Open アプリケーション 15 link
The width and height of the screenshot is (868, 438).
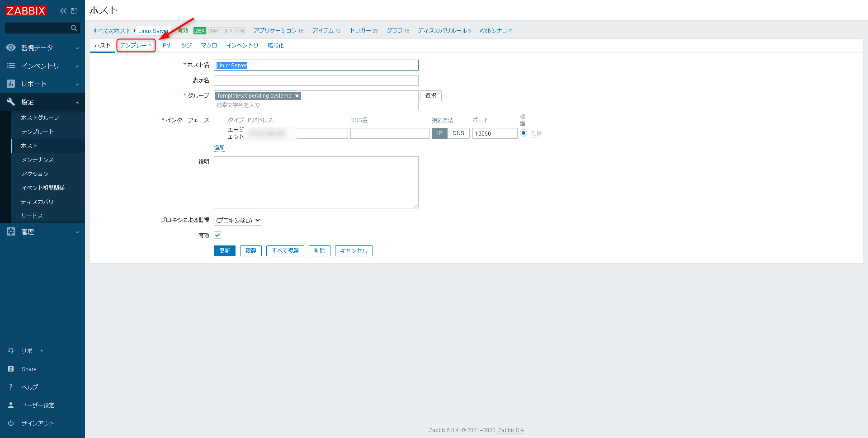coord(278,31)
